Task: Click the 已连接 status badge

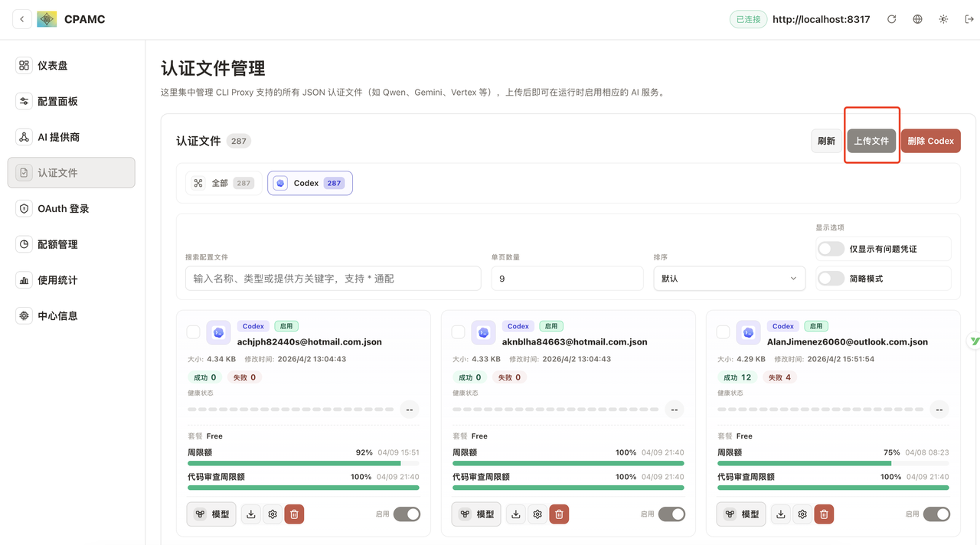Action: point(748,19)
